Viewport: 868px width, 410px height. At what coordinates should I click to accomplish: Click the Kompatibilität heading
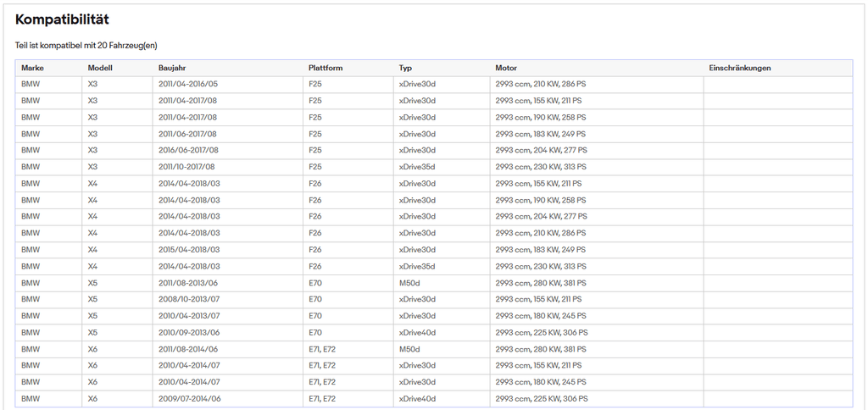[x=62, y=20]
